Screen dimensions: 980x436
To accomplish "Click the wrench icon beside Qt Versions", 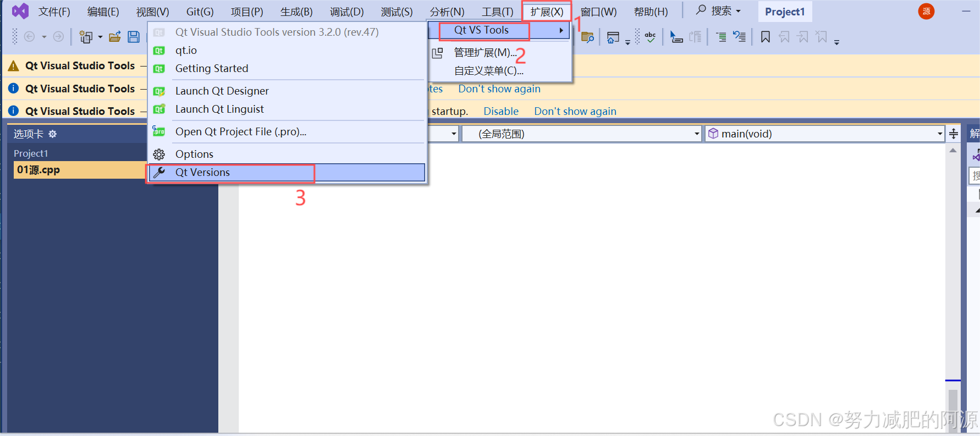I will point(159,173).
